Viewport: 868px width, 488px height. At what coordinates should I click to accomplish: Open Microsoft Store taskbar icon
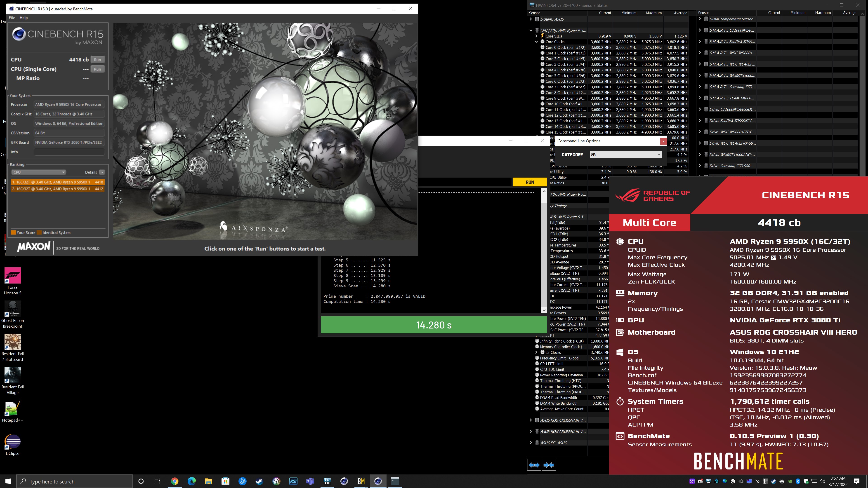[225, 481]
